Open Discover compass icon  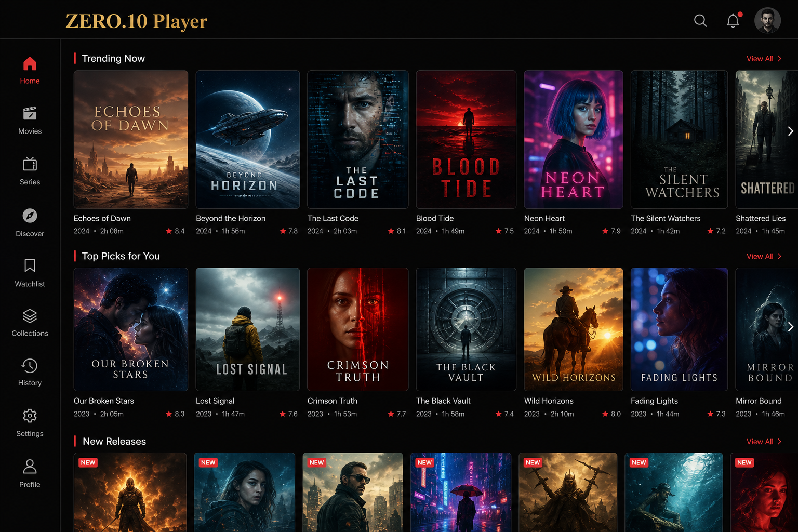pyautogui.click(x=30, y=216)
